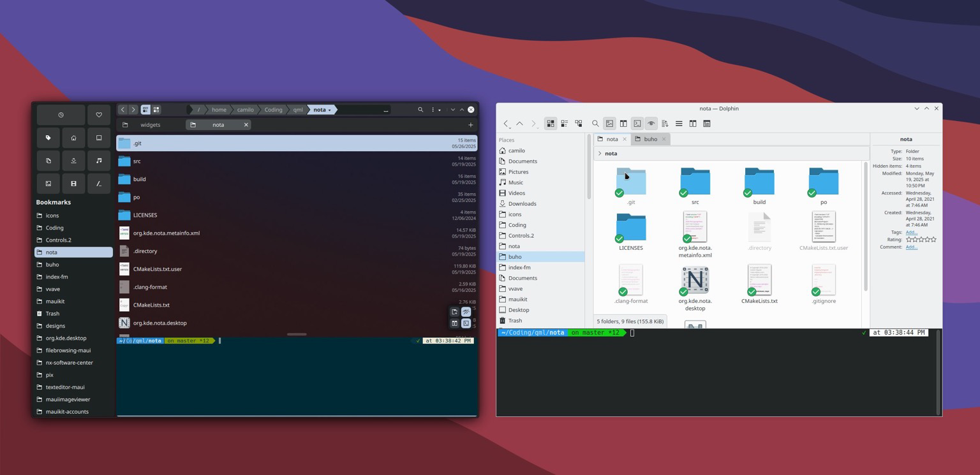
Task: Open pix bookmark in Index sidebar
Action: [73, 375]
